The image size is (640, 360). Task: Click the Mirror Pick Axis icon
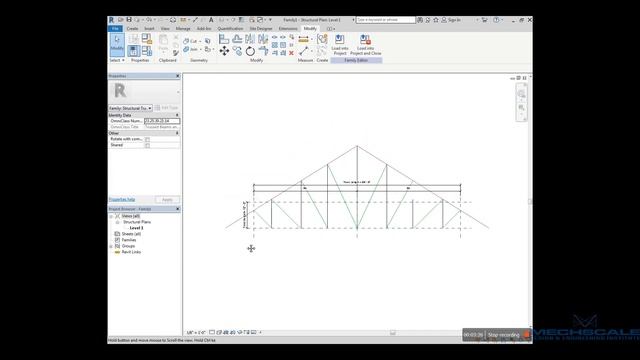tap(250, 39)
